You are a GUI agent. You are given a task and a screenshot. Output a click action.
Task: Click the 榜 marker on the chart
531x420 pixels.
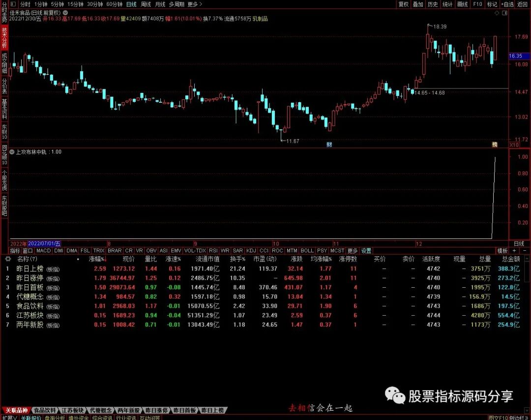[495, 145]
